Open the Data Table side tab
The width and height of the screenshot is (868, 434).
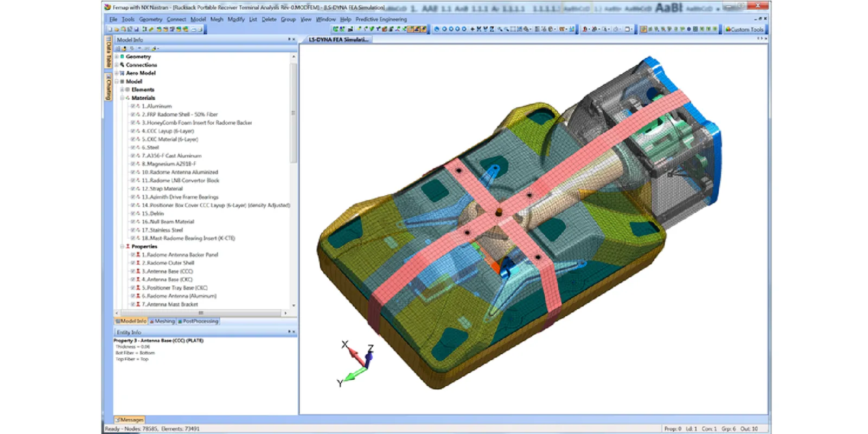coord(108,53)
